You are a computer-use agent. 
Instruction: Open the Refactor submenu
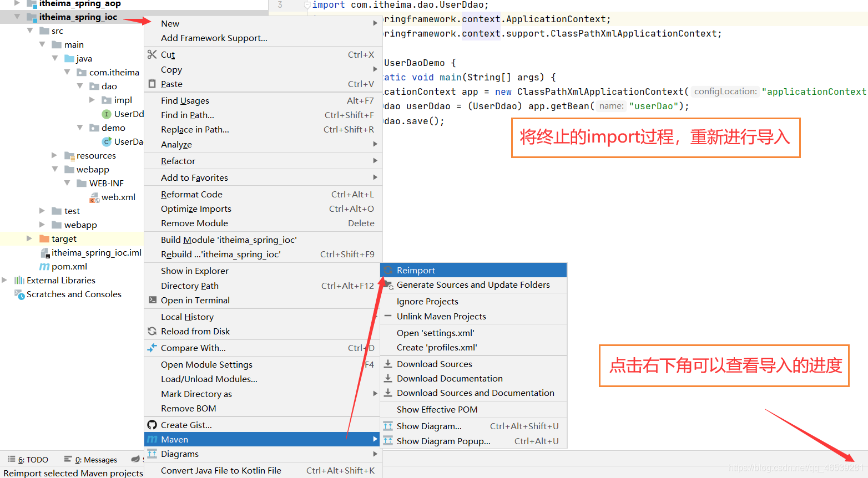click(x=262, y=161)
